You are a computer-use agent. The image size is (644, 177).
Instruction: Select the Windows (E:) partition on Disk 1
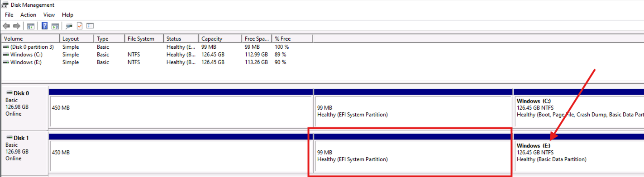[579, 153]
